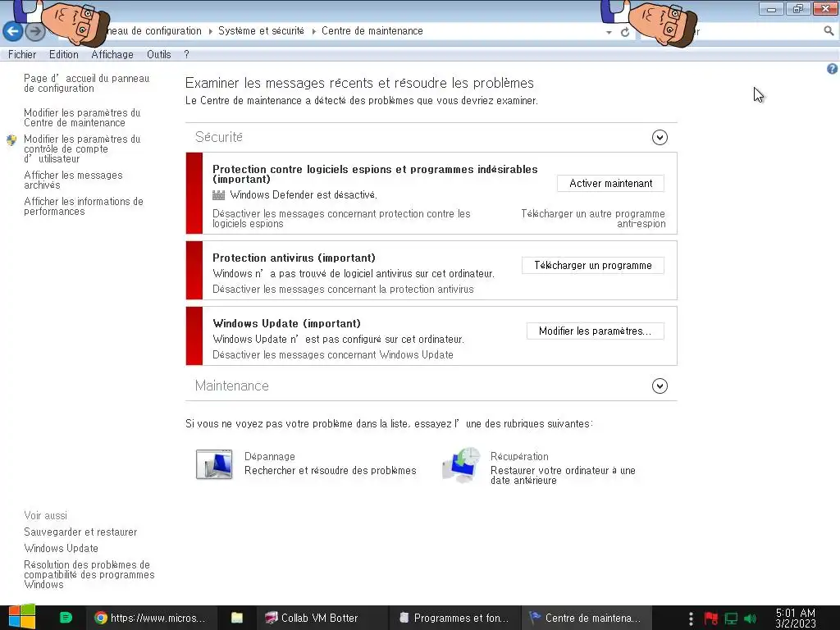Viewport: 840px width, 630px height.
Task: Open Télécharger un autre programme anti-espion link
Action: 593,218
